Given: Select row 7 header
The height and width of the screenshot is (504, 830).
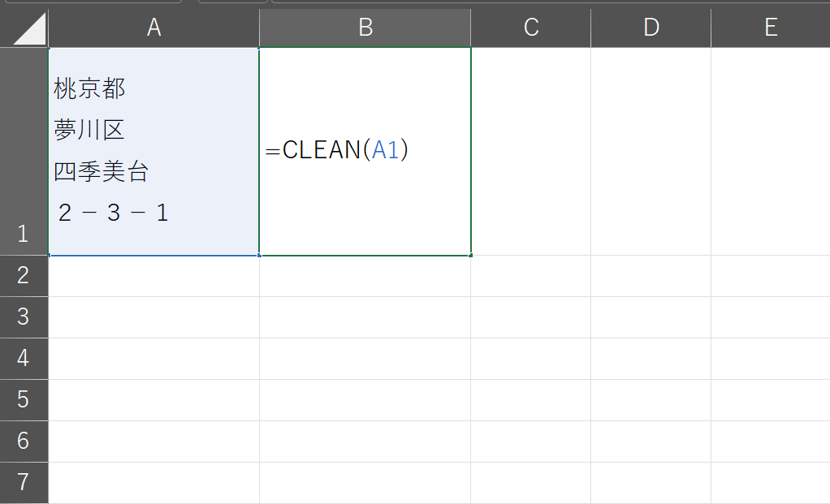Looking at the screenshot, I should [24, 483].
